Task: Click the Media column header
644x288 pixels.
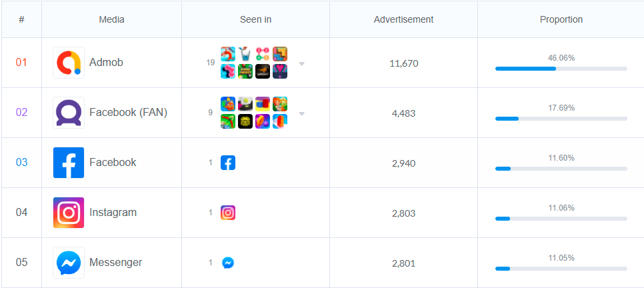Action: click(x=111, y=19)
